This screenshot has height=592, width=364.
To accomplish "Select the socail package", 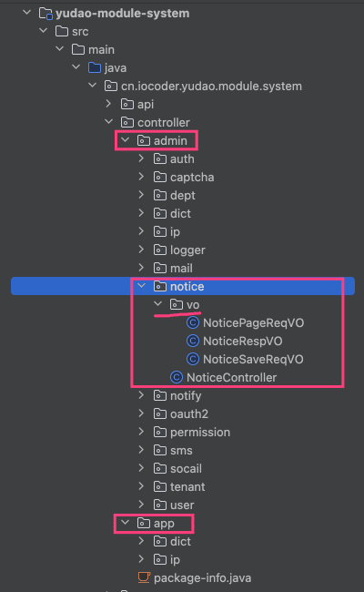I will point(186,468).
